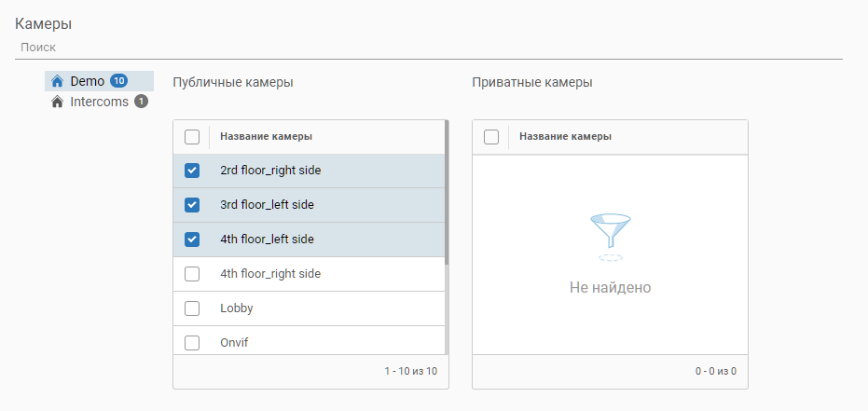Click the Lobby camera row name

(x=237, y=308)
